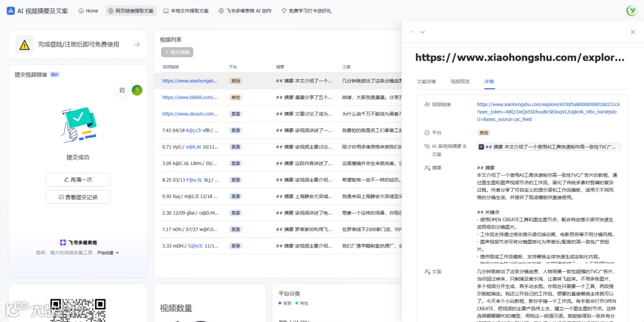The image size is (644, 322).
Task: Click the 某音 tag in the douyin row
Action: (236, 114)
